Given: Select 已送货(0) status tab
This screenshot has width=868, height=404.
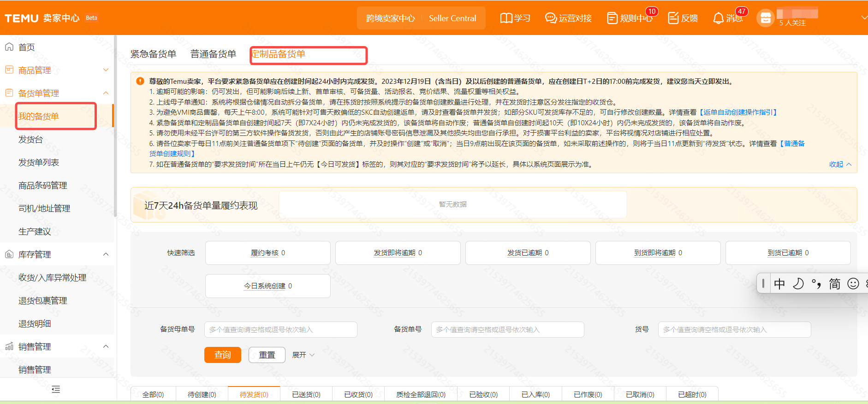Looking at the screenshot, I should point(306,394).
